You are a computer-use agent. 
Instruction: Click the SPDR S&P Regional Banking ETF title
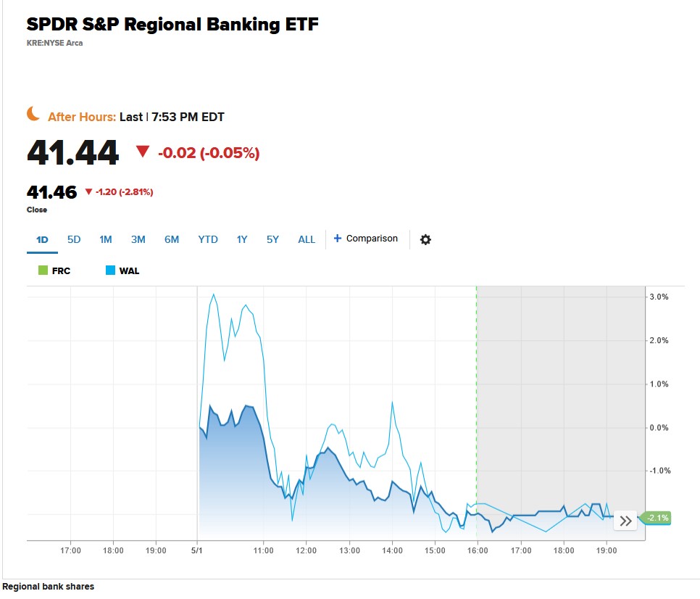pyautogui.click(x=172, y=24)
